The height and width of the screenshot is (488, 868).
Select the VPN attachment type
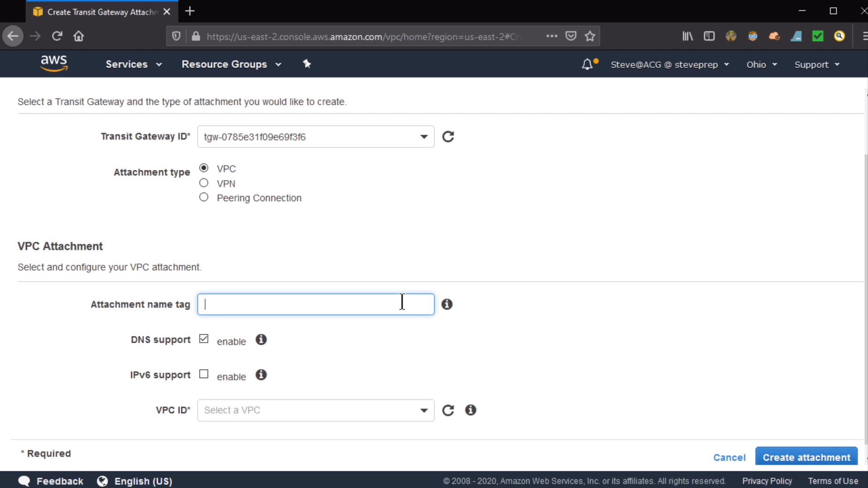[x=204, y=183]
